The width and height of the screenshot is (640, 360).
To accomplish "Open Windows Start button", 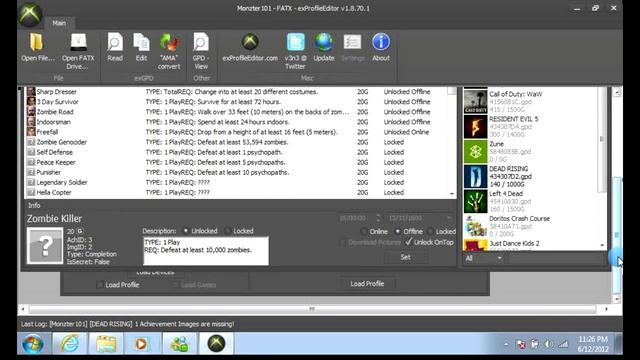I will pos(33,344).
